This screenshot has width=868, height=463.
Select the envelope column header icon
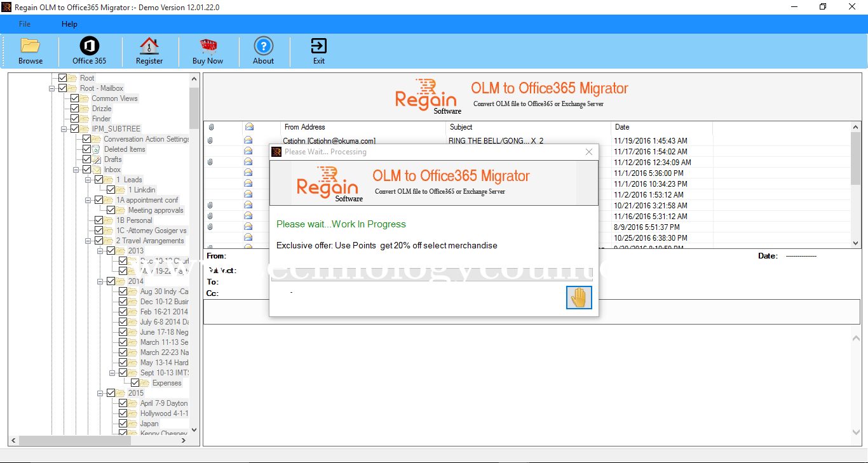click(x=248, y=127)
